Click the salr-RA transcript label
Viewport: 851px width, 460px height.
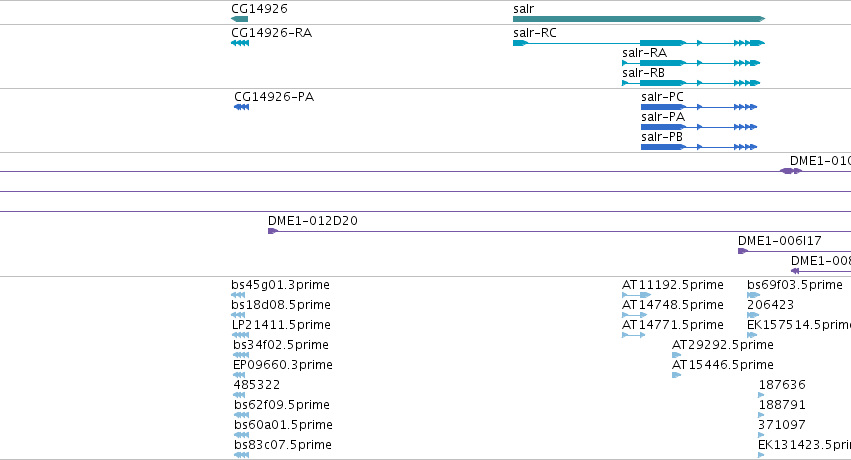pyautogui.click(x=644, y=53)
